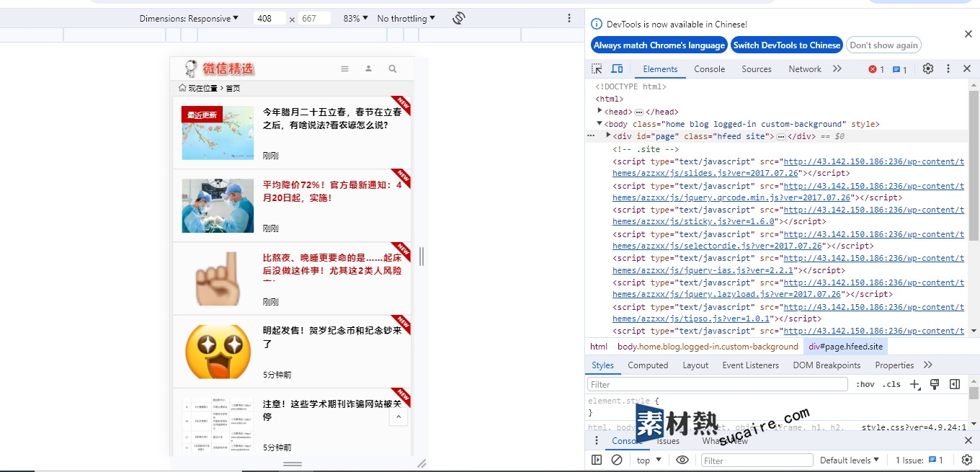Open the top JavaScript context dropdown
This screenshot has width=980, height=472.
[x=649, y=460]
